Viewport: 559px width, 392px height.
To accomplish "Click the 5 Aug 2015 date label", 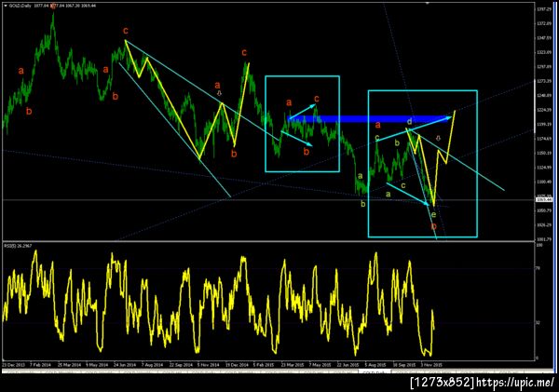I will (375, 365).
